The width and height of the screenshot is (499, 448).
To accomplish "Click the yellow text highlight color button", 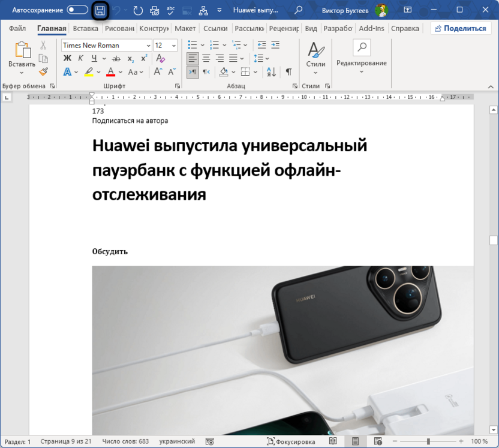I will 89,72.
